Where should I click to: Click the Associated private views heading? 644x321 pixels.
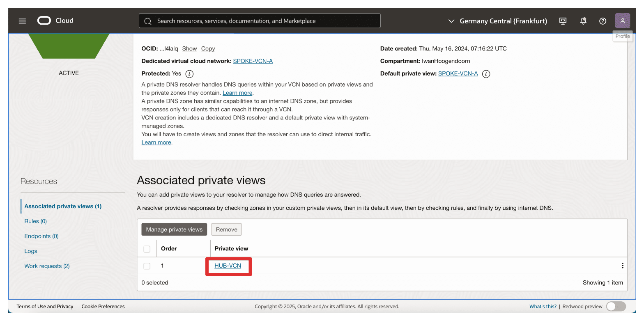(x=201, y=180)
